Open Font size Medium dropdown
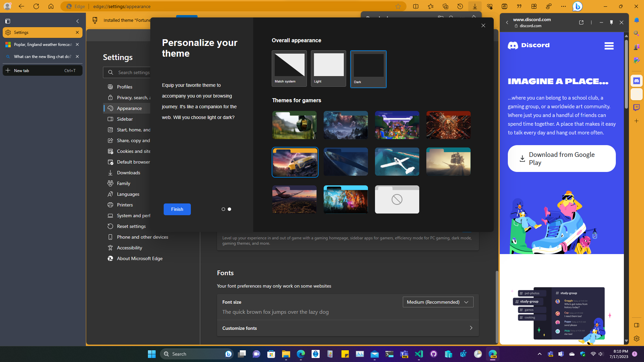The width and height of the screenshot is (644, 362). (438, 302)
